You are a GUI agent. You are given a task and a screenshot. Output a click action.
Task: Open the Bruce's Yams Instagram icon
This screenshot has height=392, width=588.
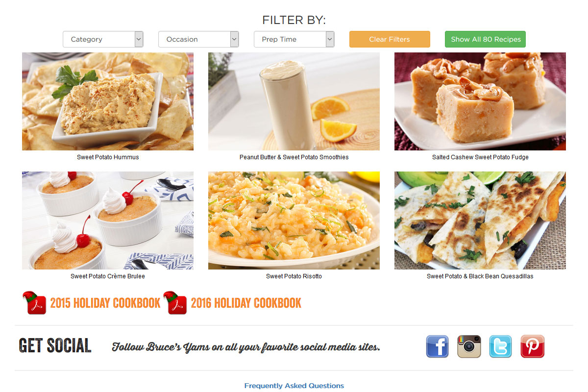click(469, 346)
